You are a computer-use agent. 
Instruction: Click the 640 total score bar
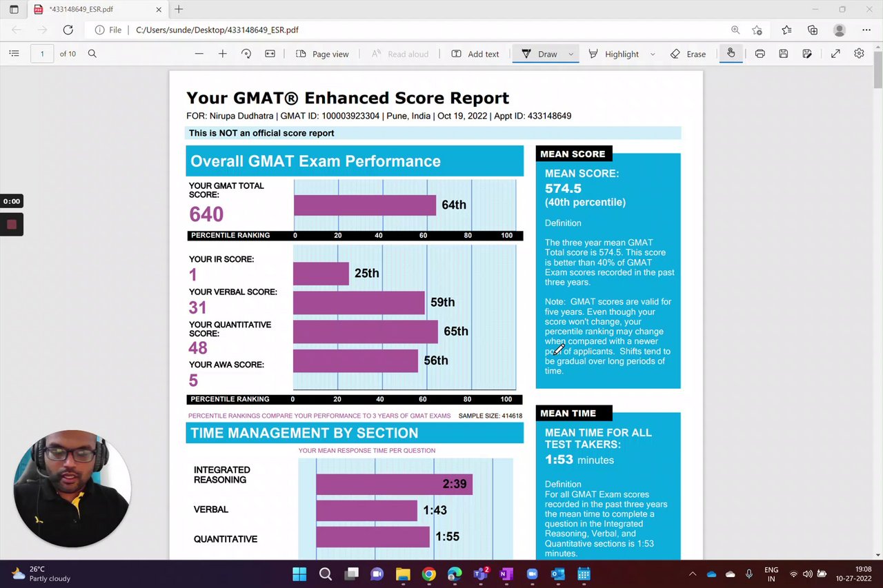coord(365,205)
